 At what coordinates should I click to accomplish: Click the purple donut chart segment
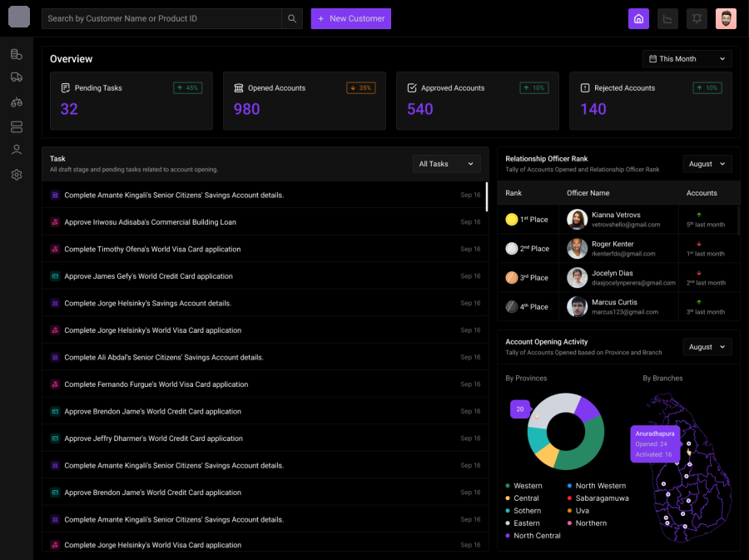586,409
